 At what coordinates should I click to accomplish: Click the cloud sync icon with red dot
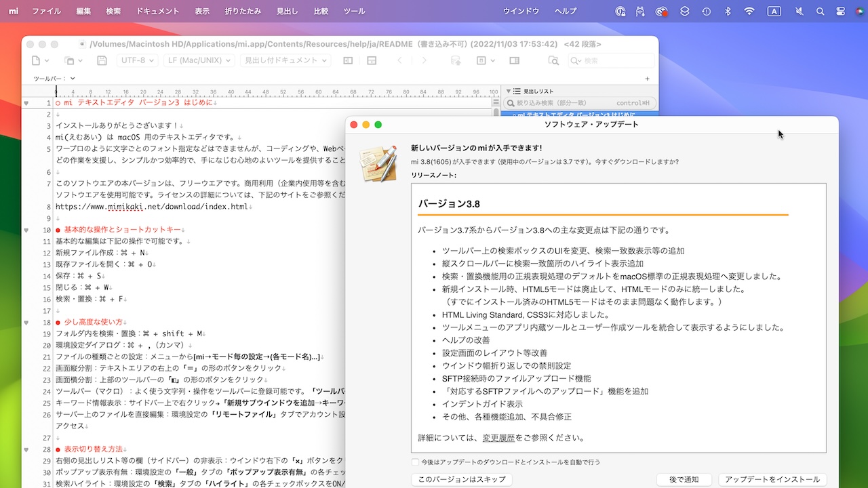point(662,11)
